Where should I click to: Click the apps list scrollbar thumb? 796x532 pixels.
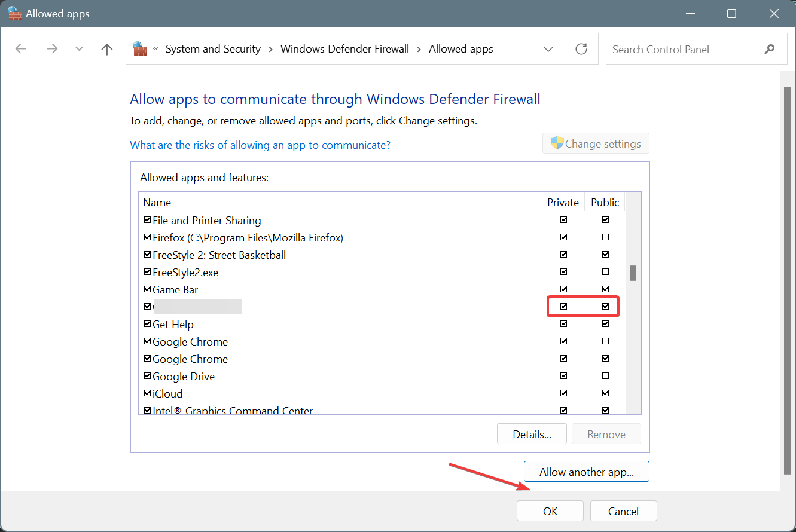pyautogui.click(x=633, y=273)
